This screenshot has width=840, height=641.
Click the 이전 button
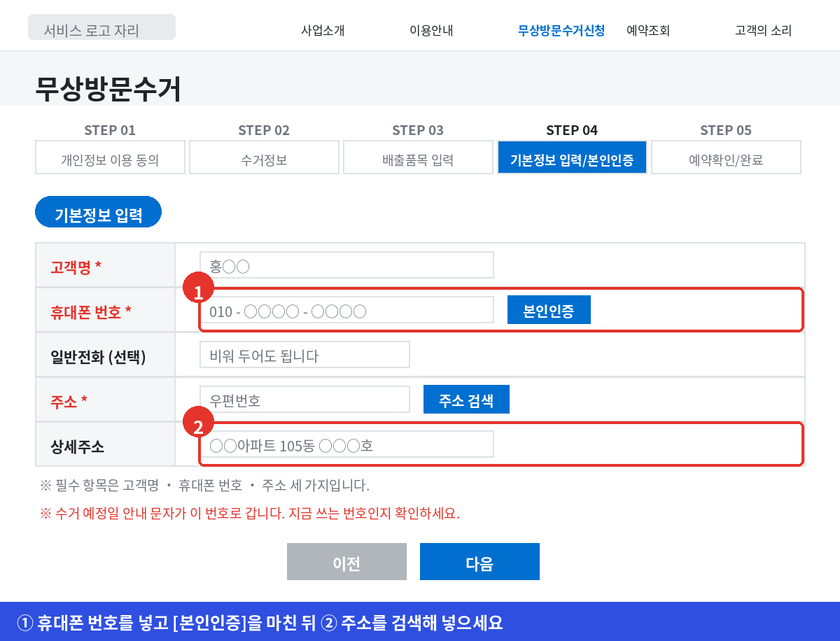pos(346,562)
